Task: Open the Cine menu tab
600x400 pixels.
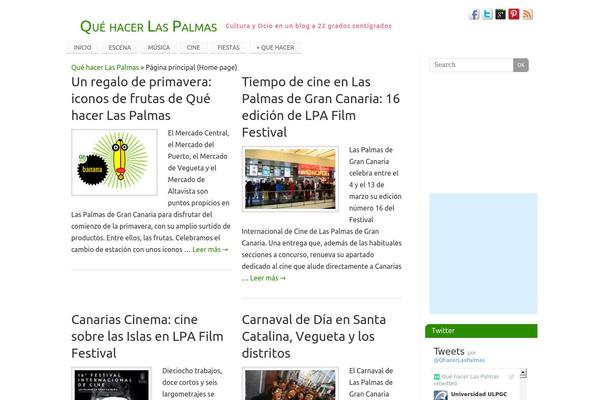Action: point(193,47)
